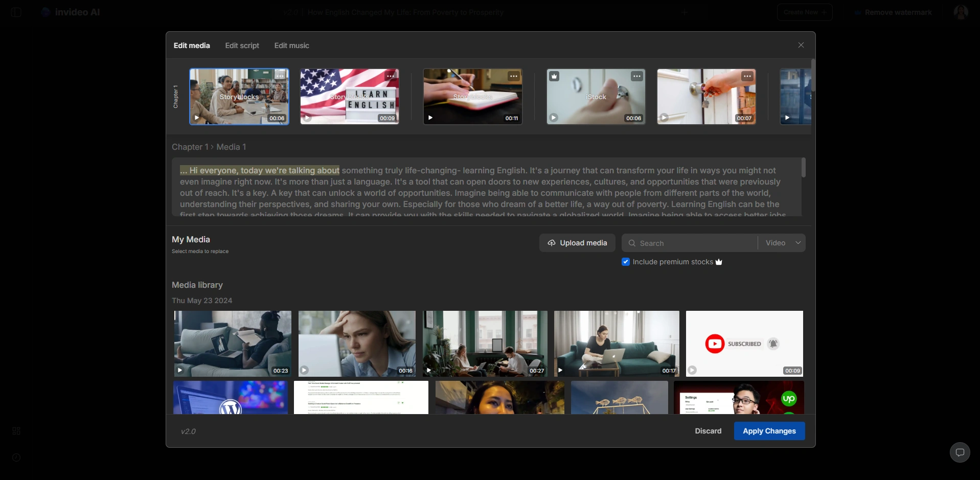The height and width of the screenshot is (480, 980).
Task: Choose the woman at night library video
Action: pos(500,397)
